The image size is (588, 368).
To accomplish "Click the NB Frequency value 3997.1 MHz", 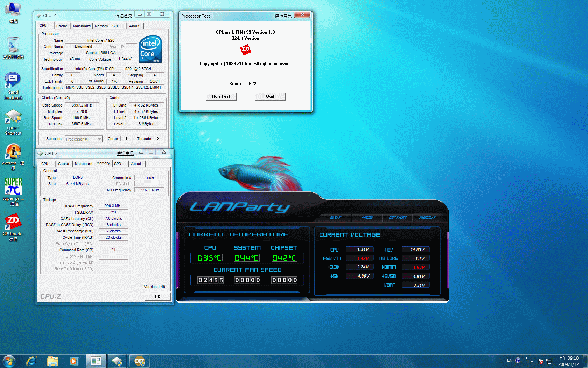I will point(149,190).
